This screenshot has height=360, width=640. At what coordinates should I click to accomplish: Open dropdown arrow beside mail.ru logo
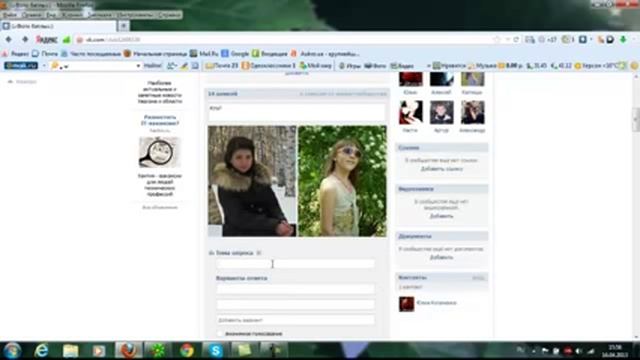[44, 66]
